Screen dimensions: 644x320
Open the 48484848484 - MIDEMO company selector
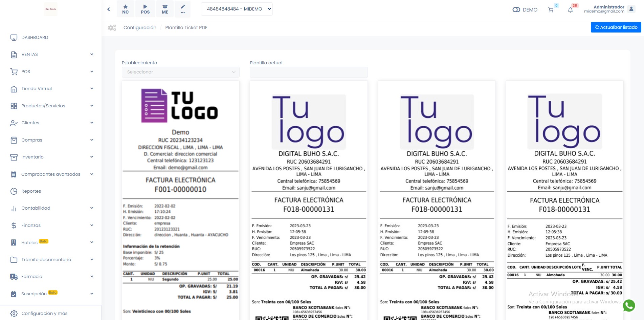[x=237, y=9]
